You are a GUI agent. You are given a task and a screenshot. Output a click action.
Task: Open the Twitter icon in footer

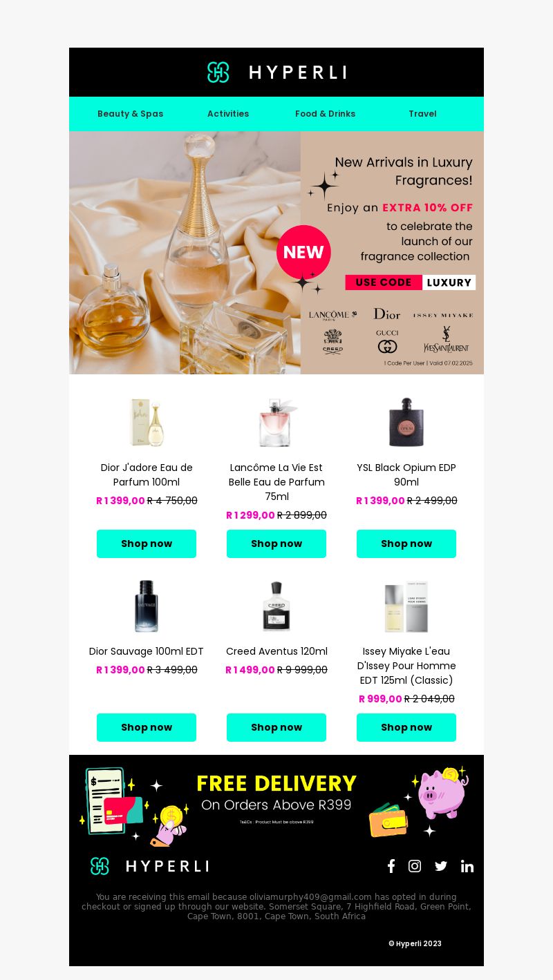441,866
